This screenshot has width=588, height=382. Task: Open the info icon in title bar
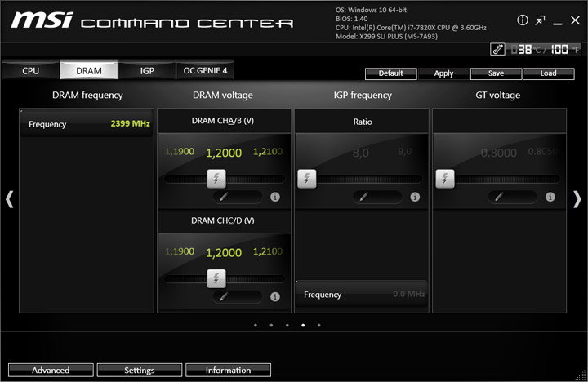(523, 20)
